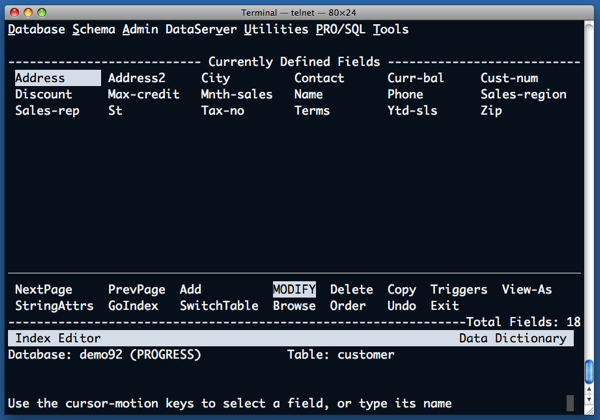Open the Database menu
Image resolution: width=600 pixels, height=420 pixels.
pyautogui.click(x=36, y=30)
